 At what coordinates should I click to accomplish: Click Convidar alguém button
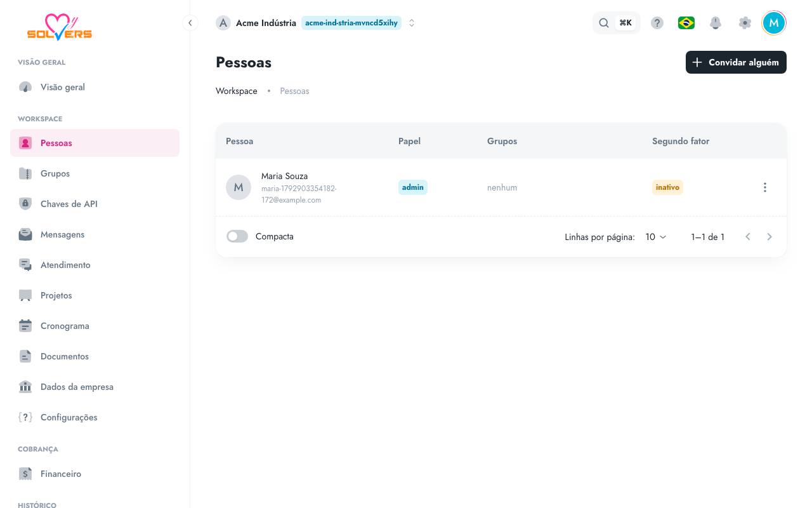coord(736,62)
